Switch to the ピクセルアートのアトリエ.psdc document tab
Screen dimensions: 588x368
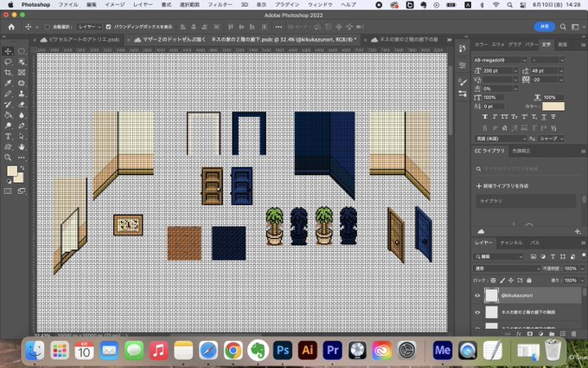[x=84, y=40]
